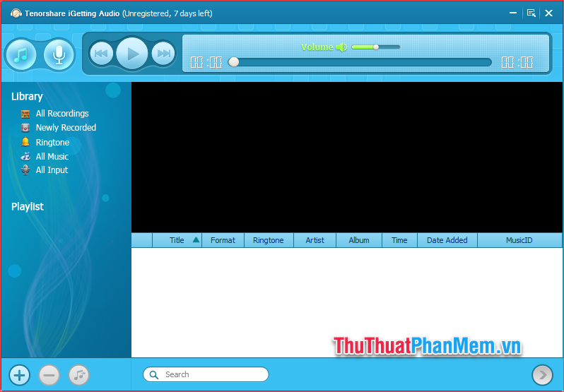This screenshot has width=564, height=392.
Task: Click the All Input microphone icon
Action: 25,170
